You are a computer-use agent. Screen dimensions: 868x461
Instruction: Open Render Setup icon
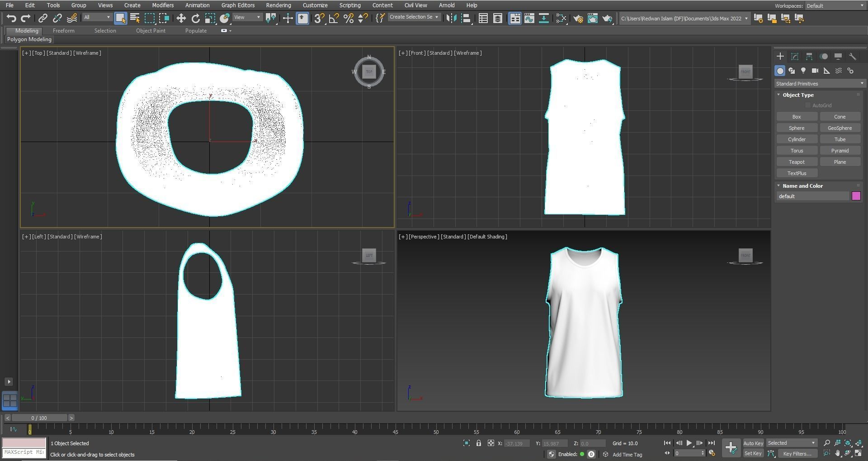pos(578,18)
